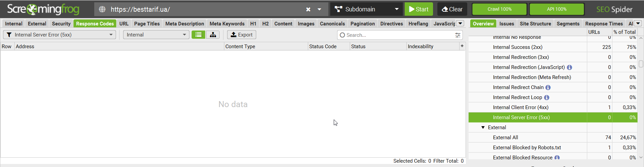Open search filter options sliders icon
This screenshot has width=644, height=167.
pyautogui.click(x=458, y=35)
